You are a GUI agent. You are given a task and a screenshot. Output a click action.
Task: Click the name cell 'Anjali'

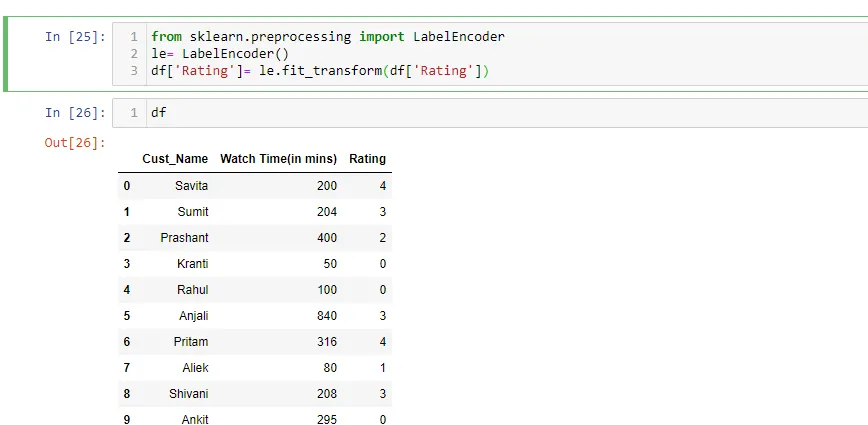pos(194,315)
